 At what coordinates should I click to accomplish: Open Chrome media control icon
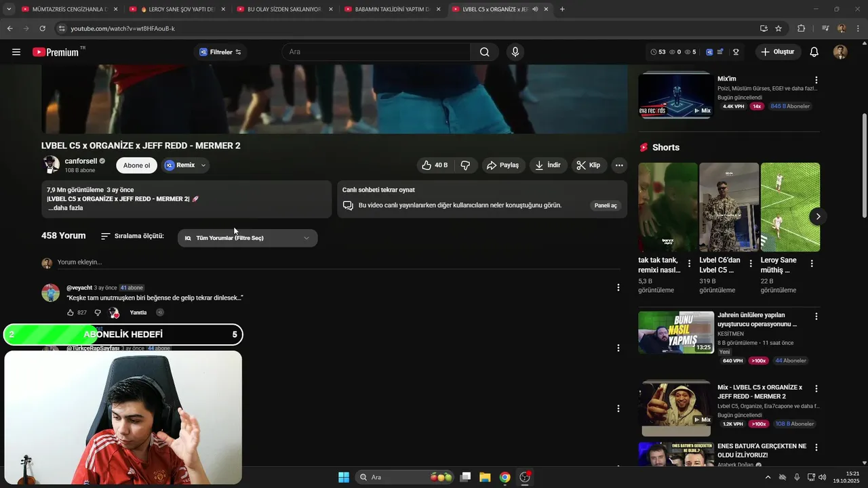pyautogui.click(x=825, y=28)
